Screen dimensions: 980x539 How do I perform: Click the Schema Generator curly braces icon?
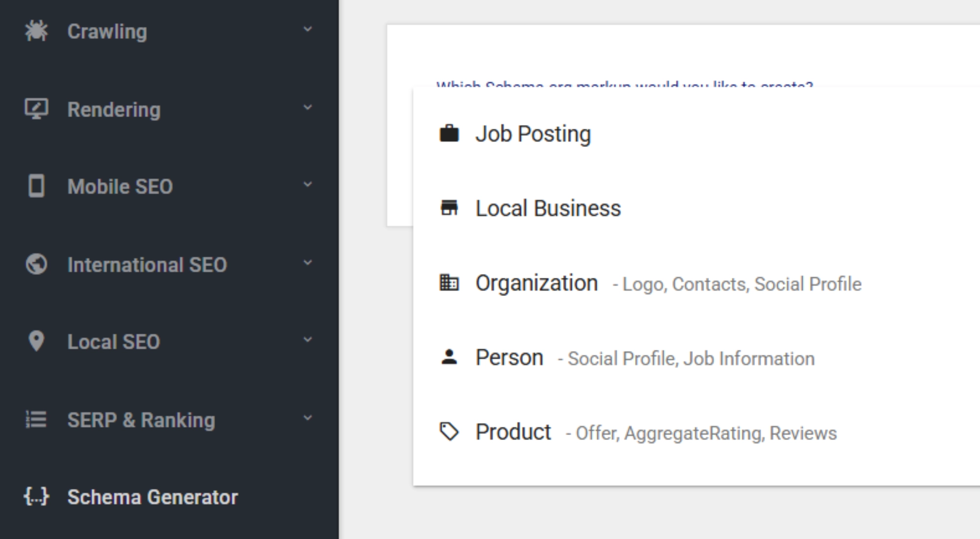(x=37, y=497)
